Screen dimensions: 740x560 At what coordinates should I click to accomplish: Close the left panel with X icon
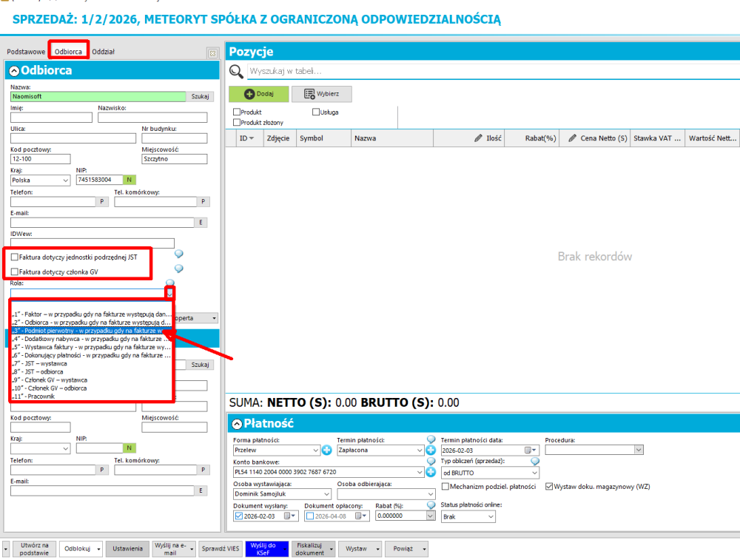tap(212, 53)
